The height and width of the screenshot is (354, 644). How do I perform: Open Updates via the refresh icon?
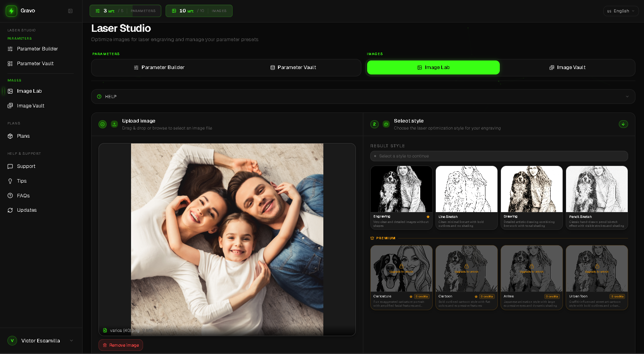click(10, 210)
